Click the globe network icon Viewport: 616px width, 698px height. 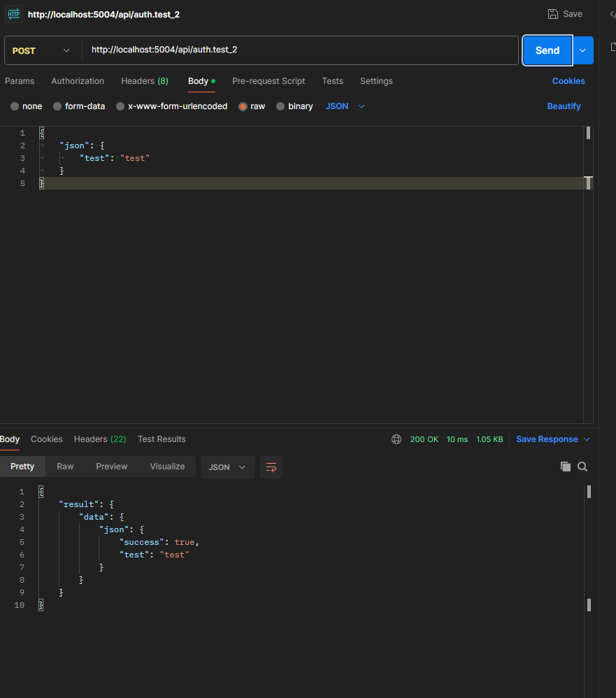click(396, 439)
